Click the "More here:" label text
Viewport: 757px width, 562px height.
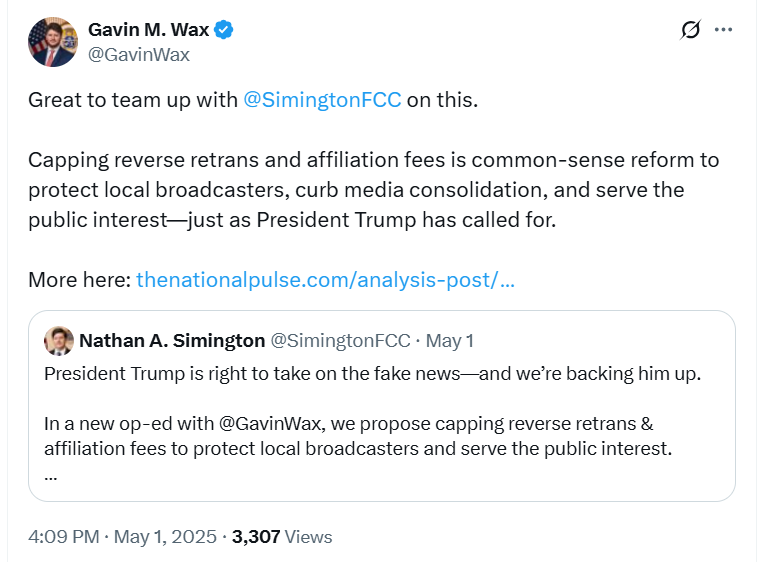[x=78, y=280]
